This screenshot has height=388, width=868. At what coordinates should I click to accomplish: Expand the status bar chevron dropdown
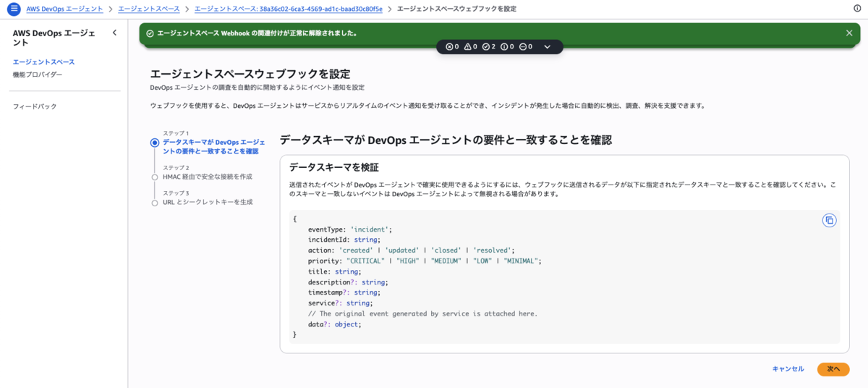point(548,46)
